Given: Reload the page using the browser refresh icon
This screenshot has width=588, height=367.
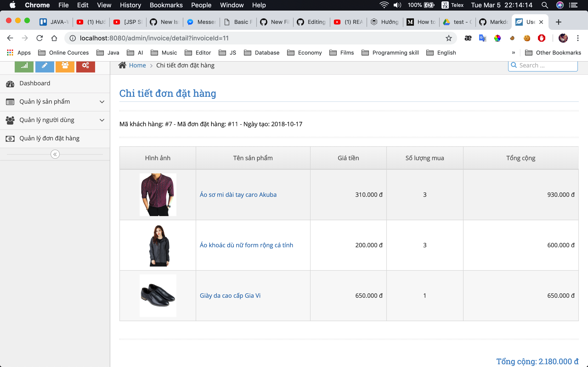Looking at the screenshot, I should coord(40,38).
